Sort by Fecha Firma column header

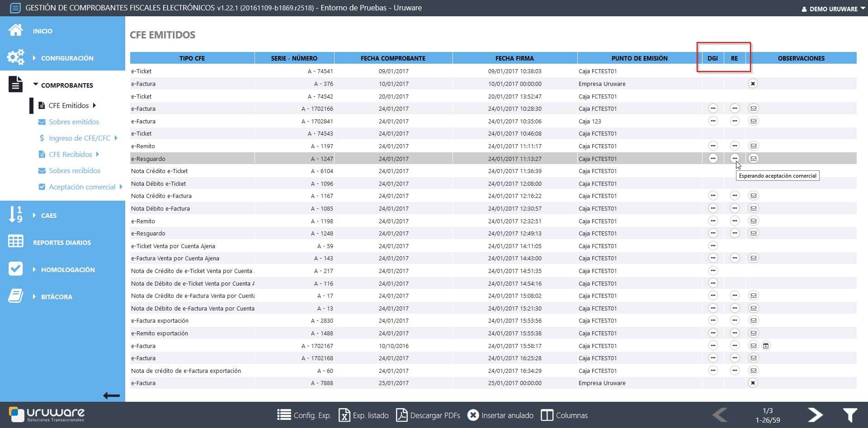coord(514,58)
